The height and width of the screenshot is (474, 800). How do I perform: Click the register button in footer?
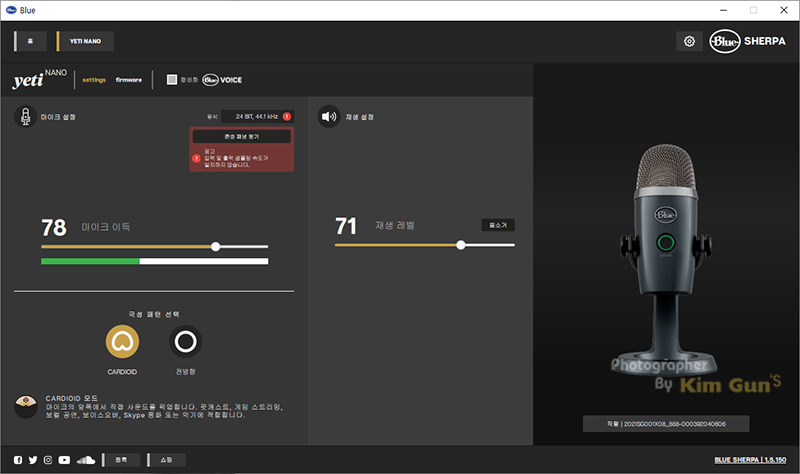click(121, 460)
